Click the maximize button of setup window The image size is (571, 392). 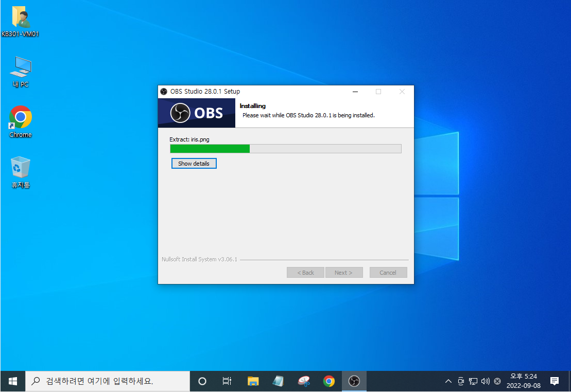tap(378, 92)
